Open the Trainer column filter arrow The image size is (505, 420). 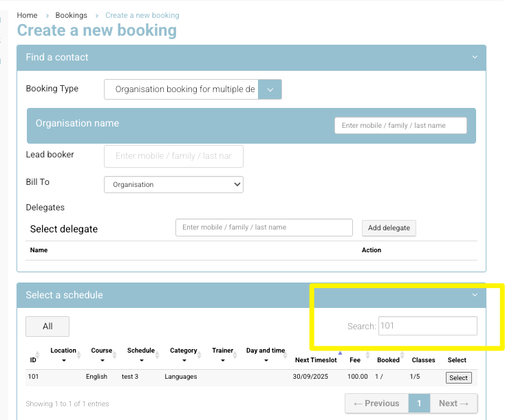point(222,360)
